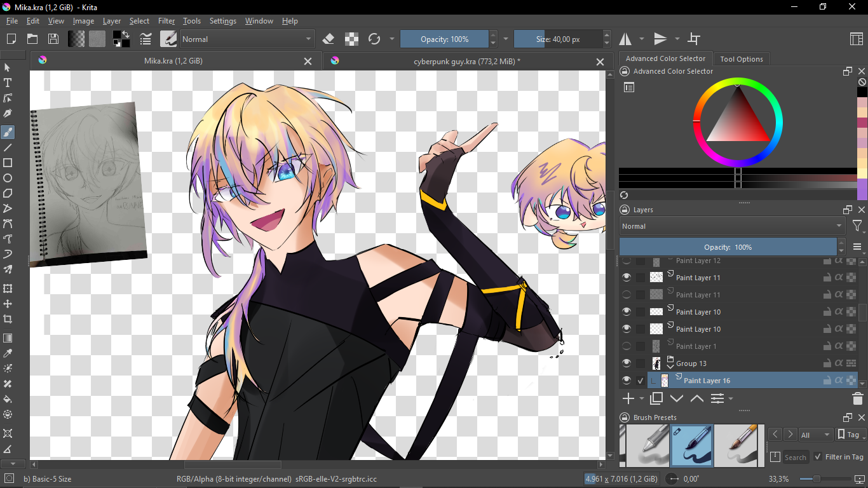This screenshot has height=488, width=868.
Task: Activate the Move tool
Action: [8, 304]
